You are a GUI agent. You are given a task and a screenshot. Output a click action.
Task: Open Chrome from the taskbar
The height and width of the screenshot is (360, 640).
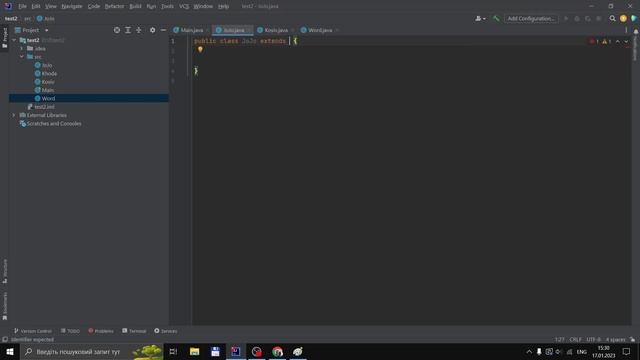click(x=278, y=351)
